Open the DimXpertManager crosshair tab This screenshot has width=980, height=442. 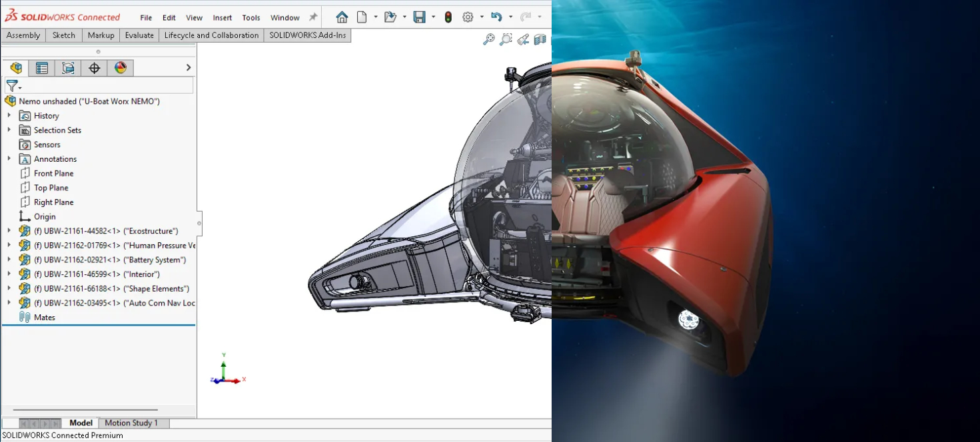click(94, 68)
